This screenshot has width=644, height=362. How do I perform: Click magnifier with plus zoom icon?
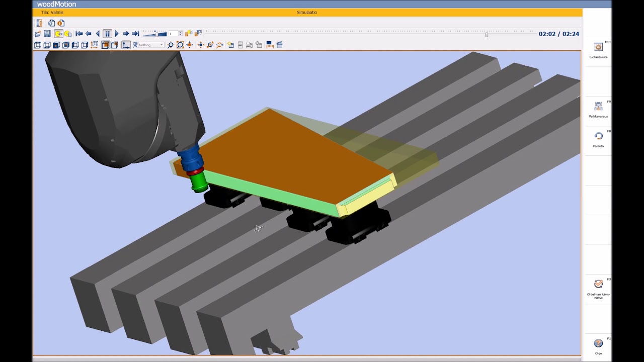pos(220,45)
